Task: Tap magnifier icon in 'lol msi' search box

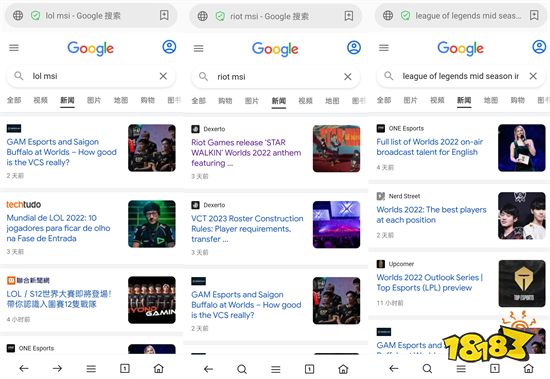Action: tap(19, 76)
